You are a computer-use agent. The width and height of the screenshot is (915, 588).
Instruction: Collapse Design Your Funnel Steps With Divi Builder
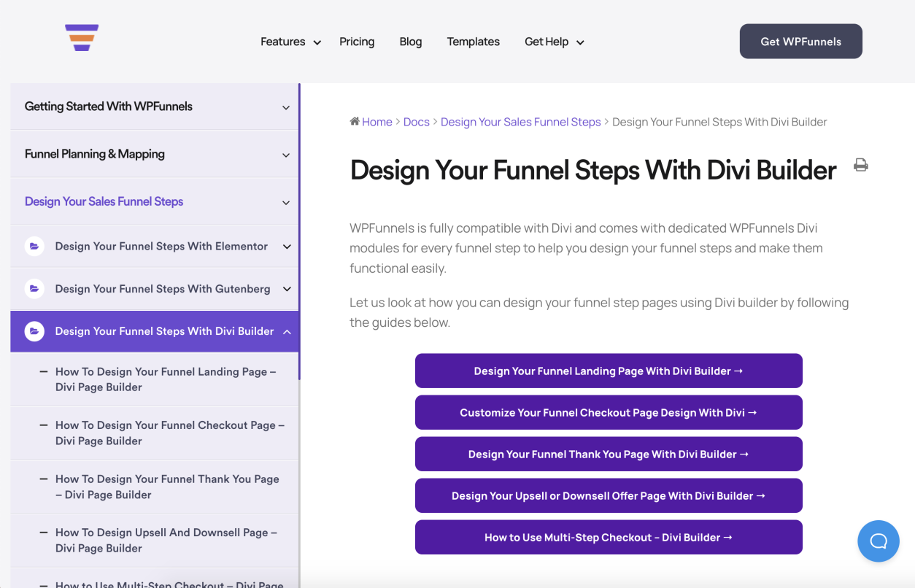[x=285, y=331]
